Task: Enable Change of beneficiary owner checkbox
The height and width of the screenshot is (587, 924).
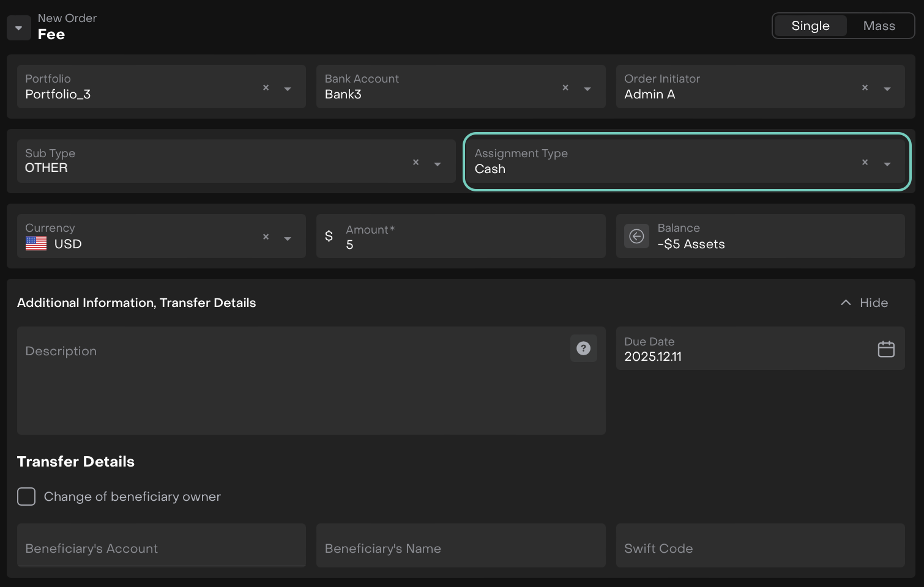Action: tap(26, 497)
